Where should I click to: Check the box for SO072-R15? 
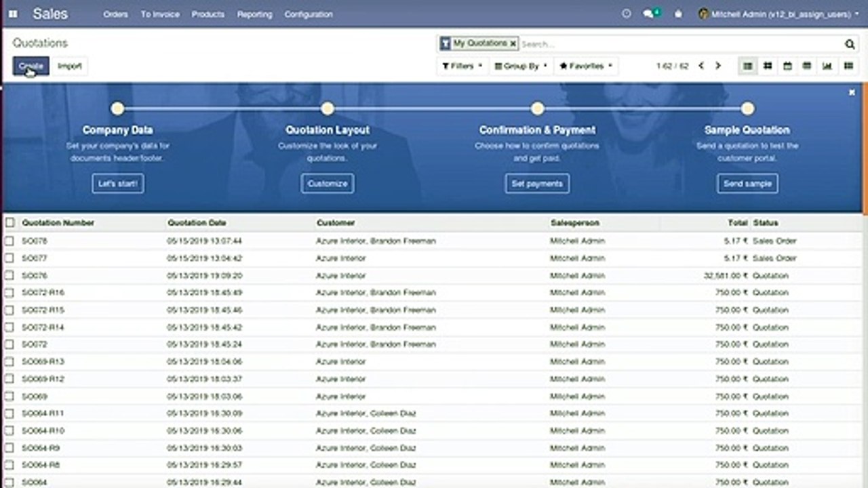pos(9,310)
